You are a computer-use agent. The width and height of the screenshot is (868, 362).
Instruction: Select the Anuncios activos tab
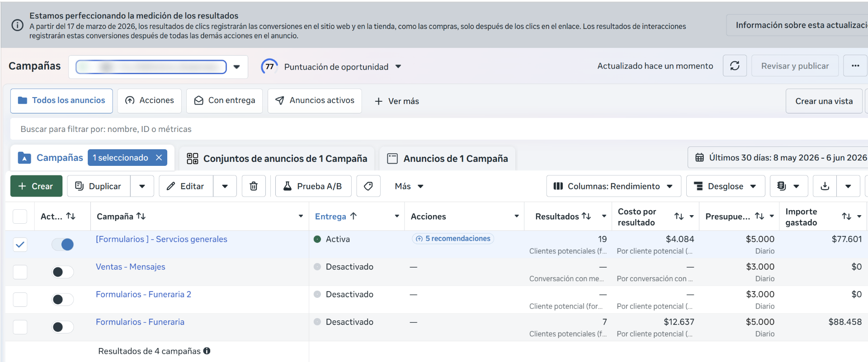[315, 100]
